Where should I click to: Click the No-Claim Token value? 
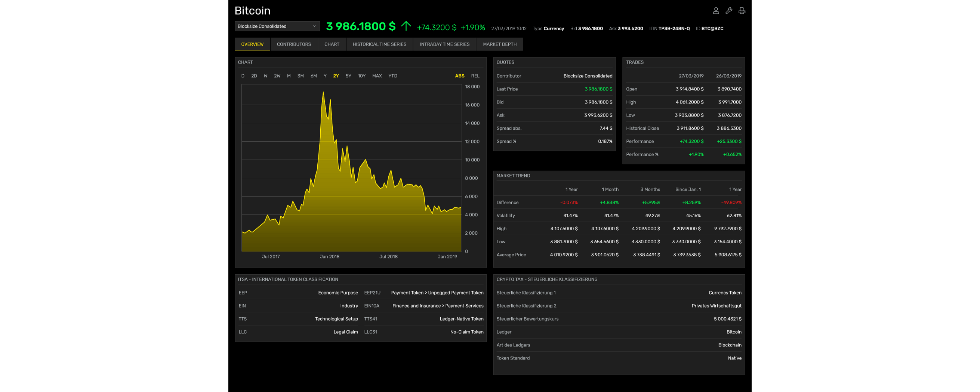[x=467, y=332]
